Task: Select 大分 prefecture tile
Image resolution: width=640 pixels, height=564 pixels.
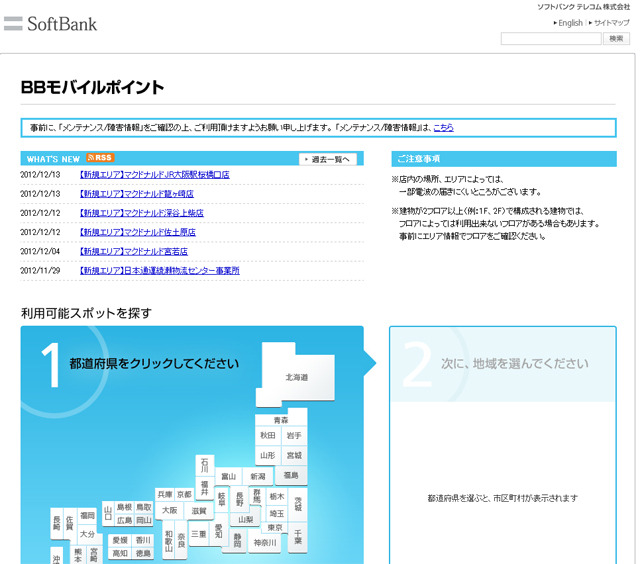Action: [x=87, y=534]
